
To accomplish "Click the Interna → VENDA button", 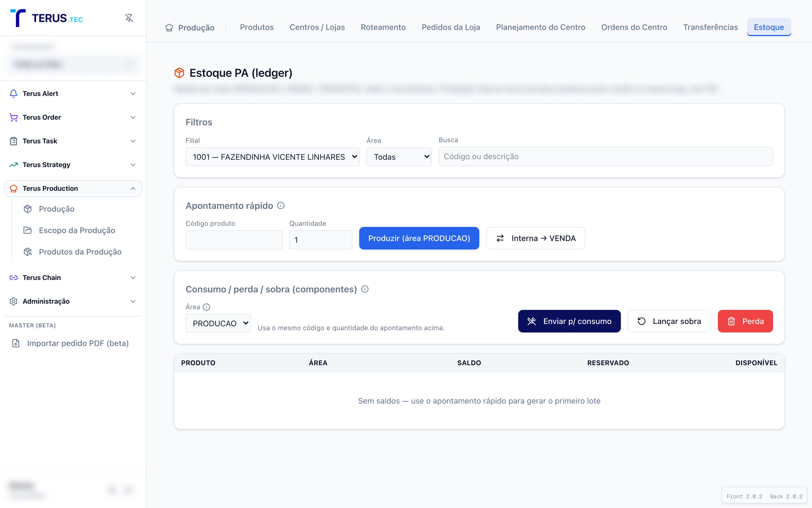I will (535, 238).
